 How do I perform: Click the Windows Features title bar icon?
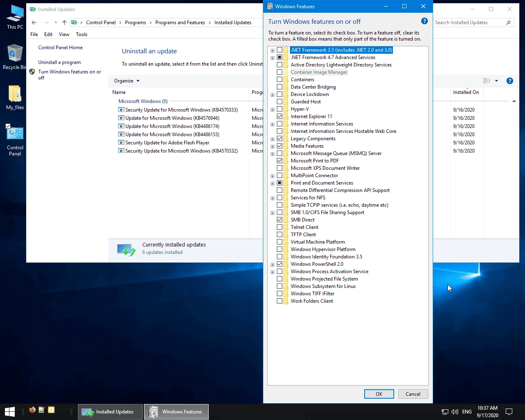click(269, 6)
